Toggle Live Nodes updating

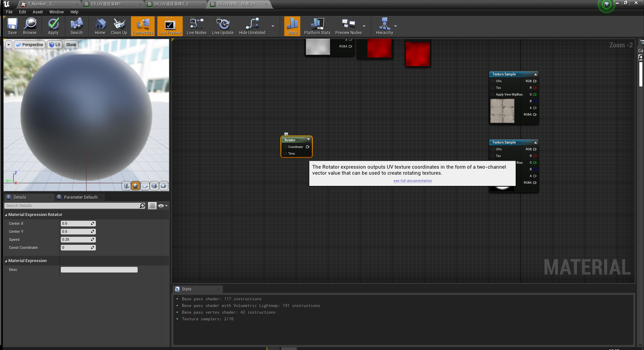[196, 26]
